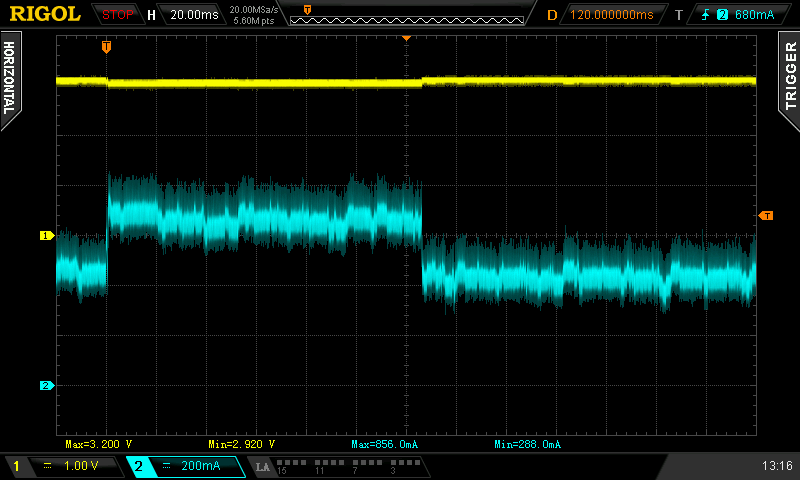The height and width of the screenshot is (480, 800).
Task: Click the waveform memory overview bar
Action: [x=407, y=20]
